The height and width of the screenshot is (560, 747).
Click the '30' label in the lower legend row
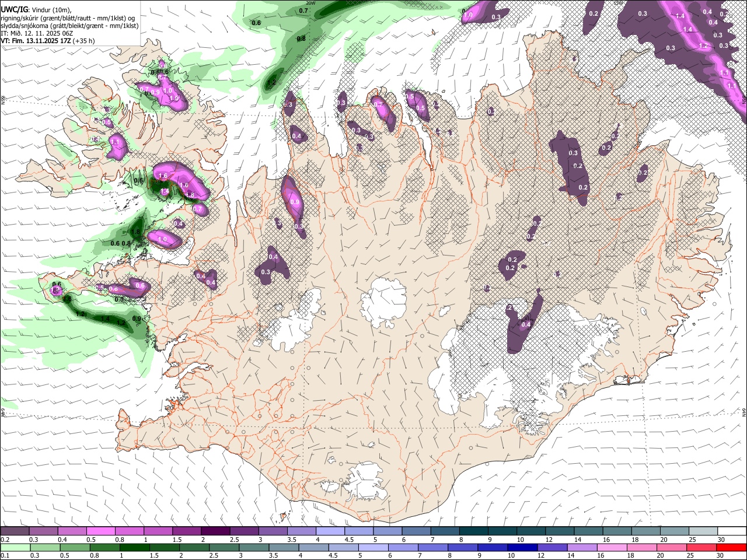coord(720,556)
